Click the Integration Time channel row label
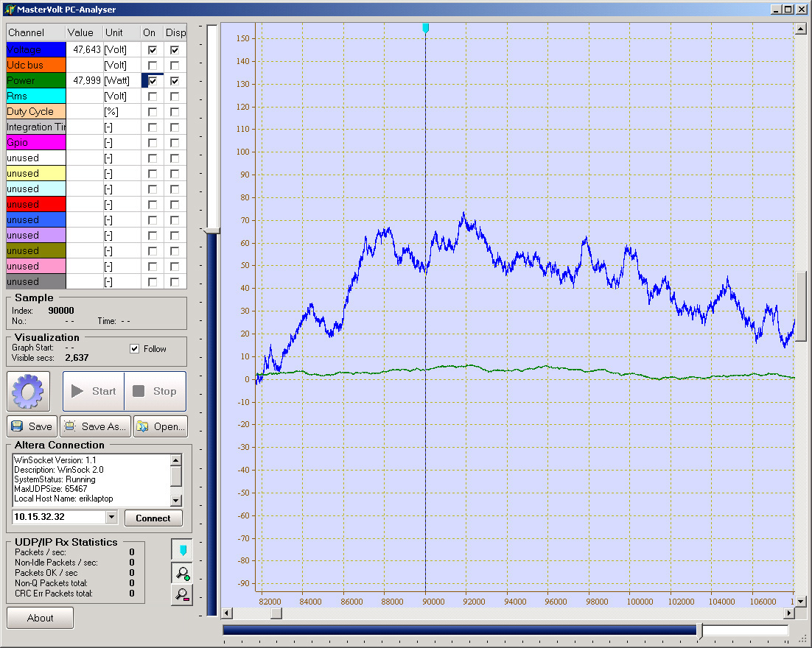This screenshot has width=812, height=648. point(35,127)
